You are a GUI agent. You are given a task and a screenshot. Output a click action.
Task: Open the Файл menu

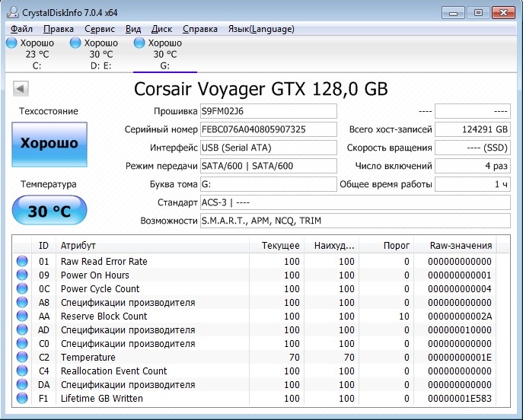pos(21,29)
